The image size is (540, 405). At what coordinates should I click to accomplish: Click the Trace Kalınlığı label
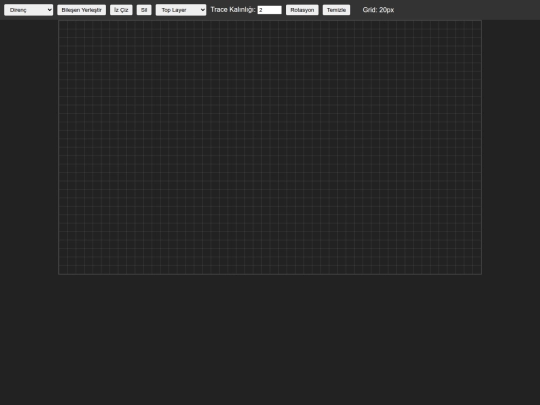pyautogui.click(x=233, y=10)
